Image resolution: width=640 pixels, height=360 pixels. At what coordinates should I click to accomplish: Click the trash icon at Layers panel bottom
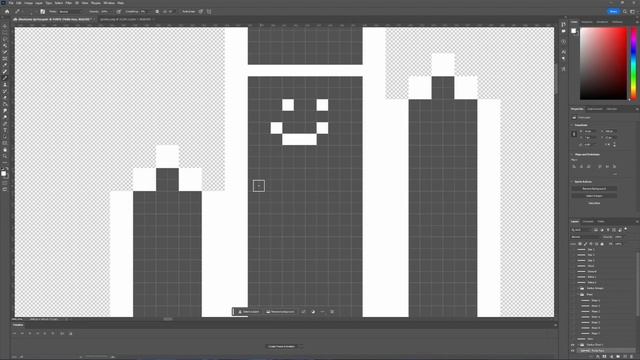(x=632, y=357)
